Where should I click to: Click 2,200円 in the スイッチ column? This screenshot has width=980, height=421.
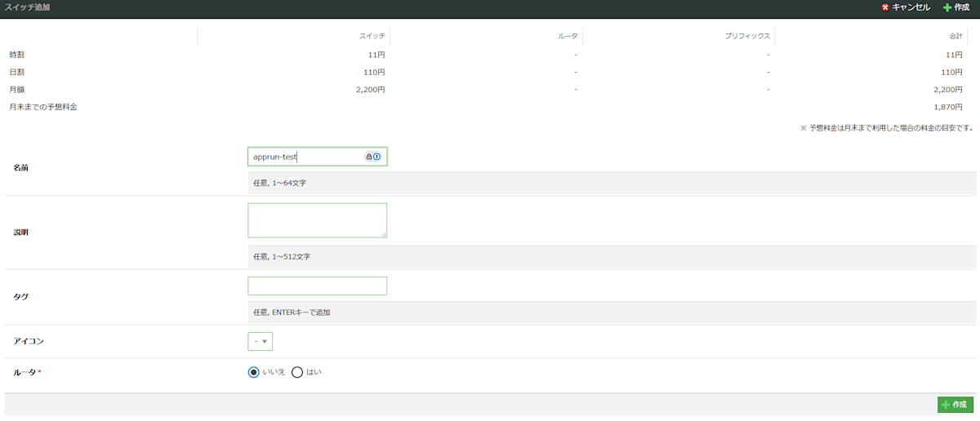371,90
